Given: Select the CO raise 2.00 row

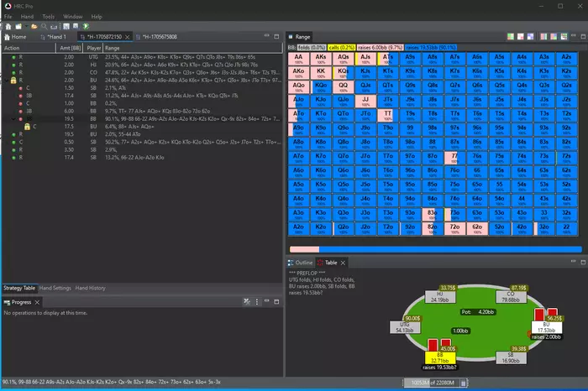Looking at the screenshot, I should pos(142,72).
